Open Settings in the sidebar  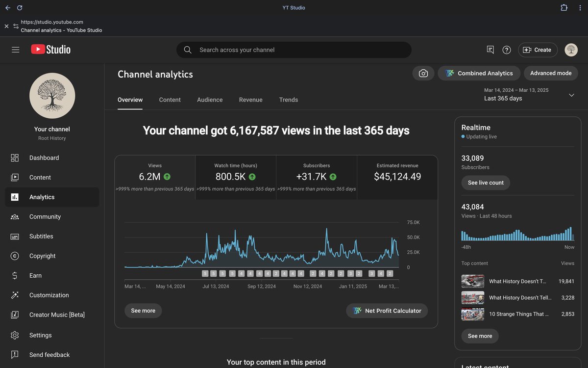pos(52,335)
